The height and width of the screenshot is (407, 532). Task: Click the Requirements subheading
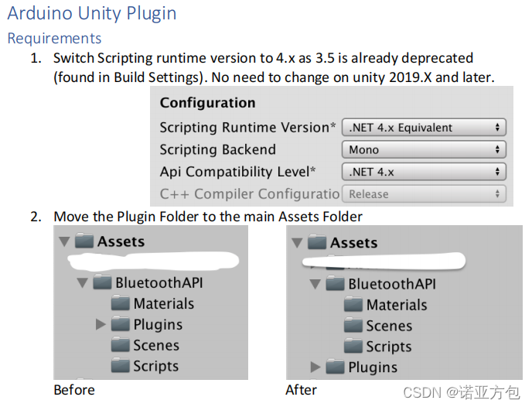(x=55, y=39)
